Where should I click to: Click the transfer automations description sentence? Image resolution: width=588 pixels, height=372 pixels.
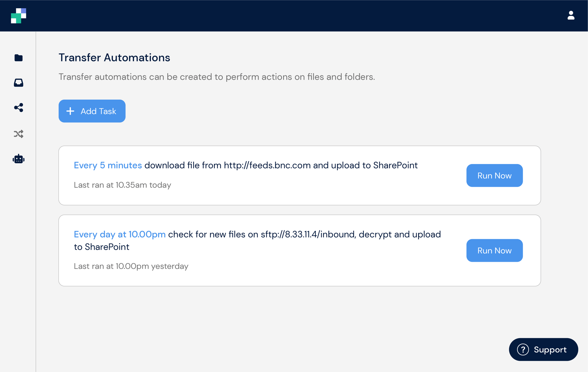217,77
